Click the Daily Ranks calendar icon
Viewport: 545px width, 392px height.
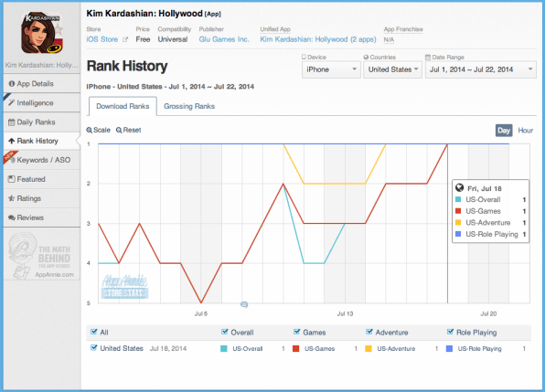[12, 122]
